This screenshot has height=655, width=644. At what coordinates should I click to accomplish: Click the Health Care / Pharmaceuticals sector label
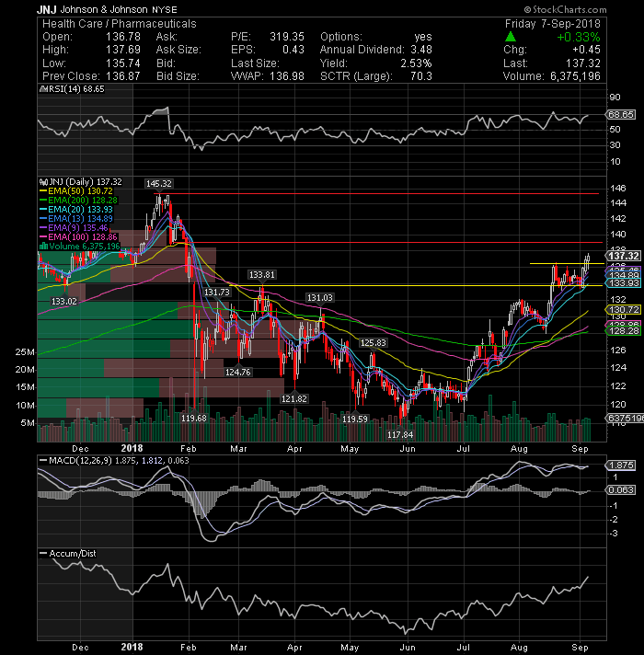pos(120,24)
